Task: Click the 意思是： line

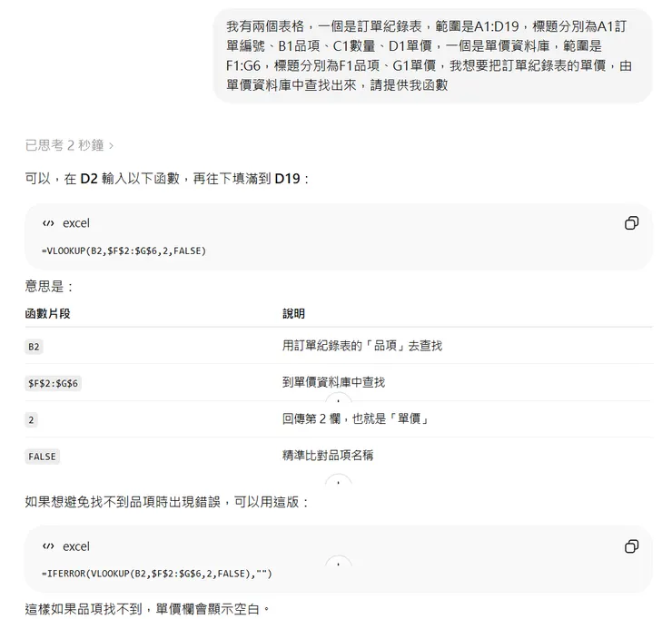Action: coord(49,286)
